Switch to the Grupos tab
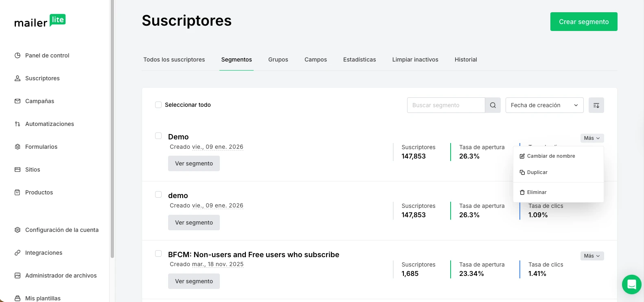This screenshot has height=302, width=644. click(x=278, y=60)
